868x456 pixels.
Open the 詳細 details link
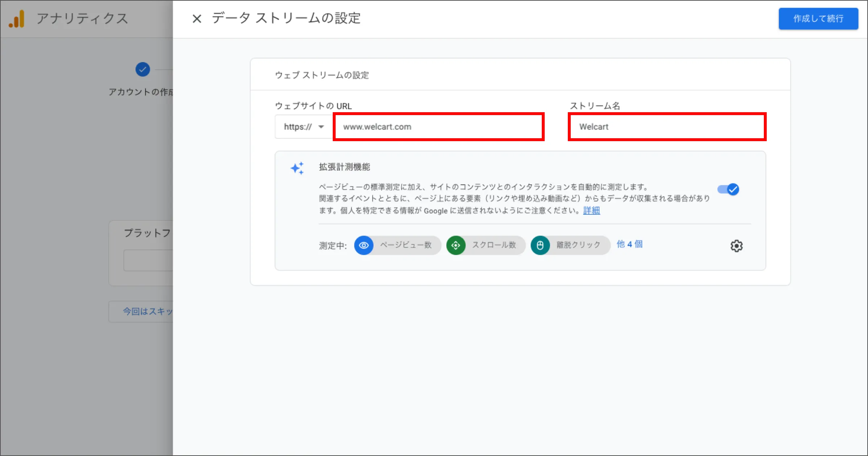pos(592,210)
